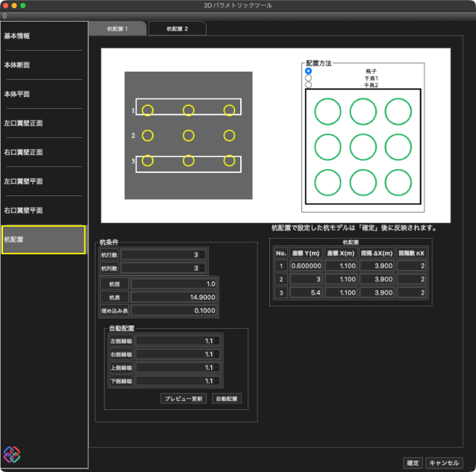Click the 座標 Y(m) column header
The width and height of the screenshot is (476, 472).
pos(306,253)
